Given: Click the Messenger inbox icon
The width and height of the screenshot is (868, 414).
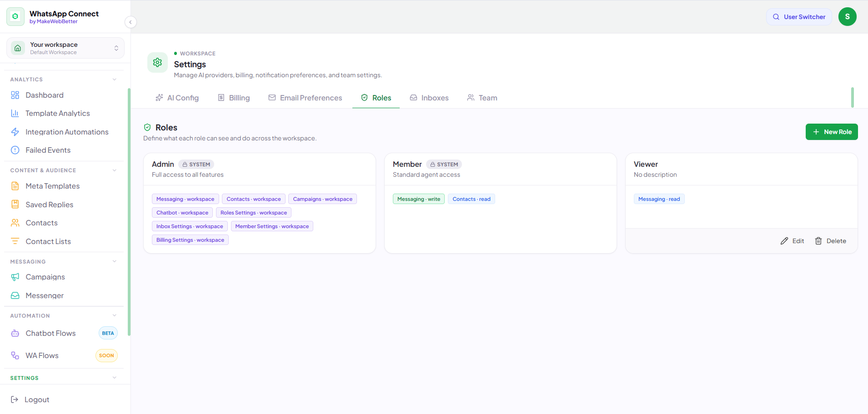Looking at the screenshot, I should tap(15, 295).
